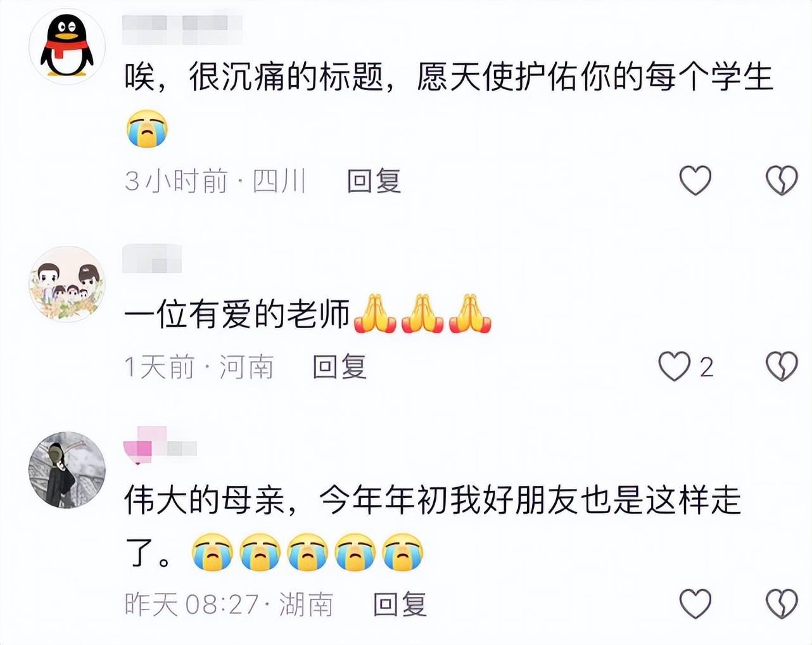Dislike the Henan user's comment
Screen dimensions: 812x645
click(x=782, y=366)
